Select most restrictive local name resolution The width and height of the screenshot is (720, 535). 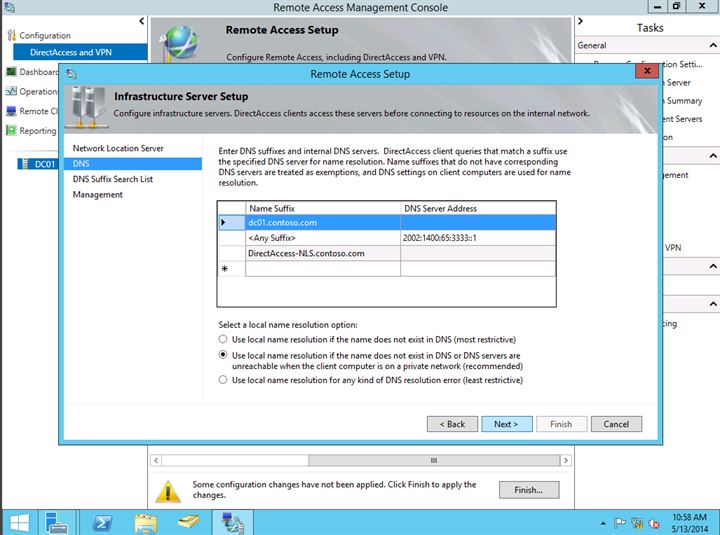click(223, 339)
